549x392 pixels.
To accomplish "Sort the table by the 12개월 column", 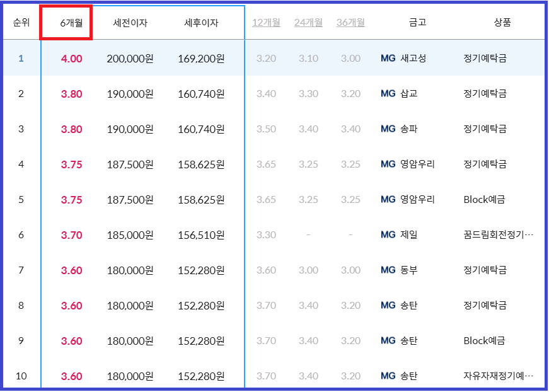I will click(x=265, y=21).
